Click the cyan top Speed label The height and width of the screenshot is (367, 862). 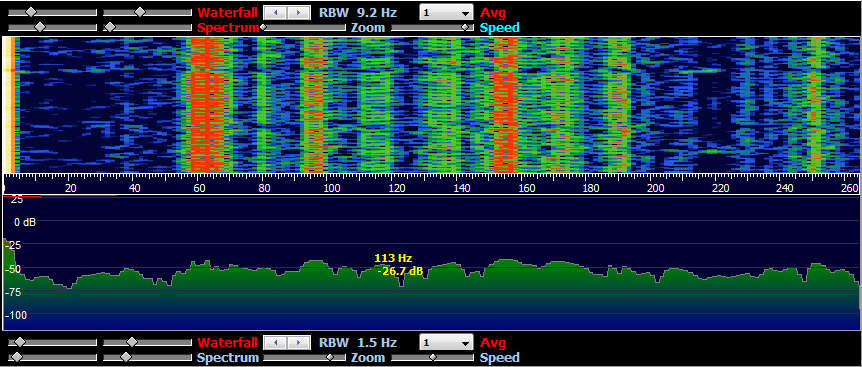500,27
